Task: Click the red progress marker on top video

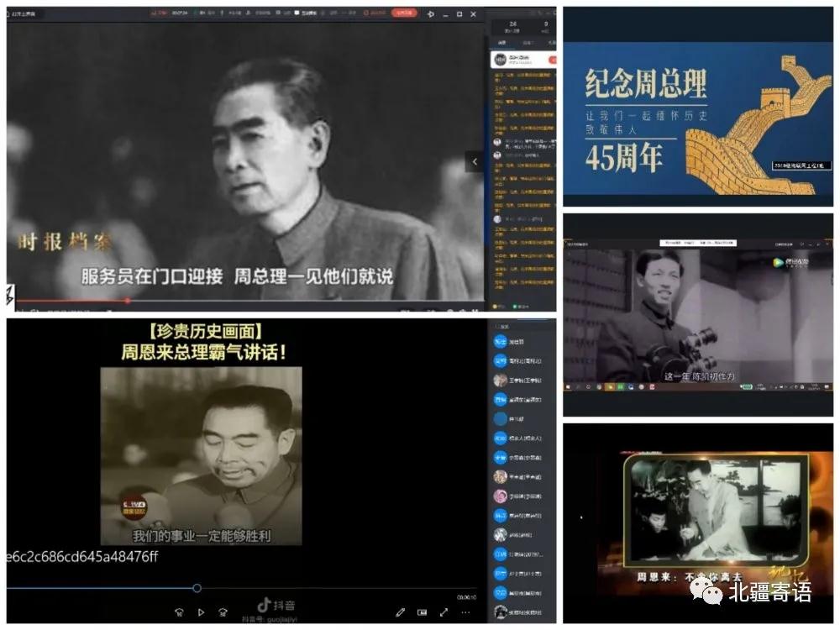Action: (128, 300)
